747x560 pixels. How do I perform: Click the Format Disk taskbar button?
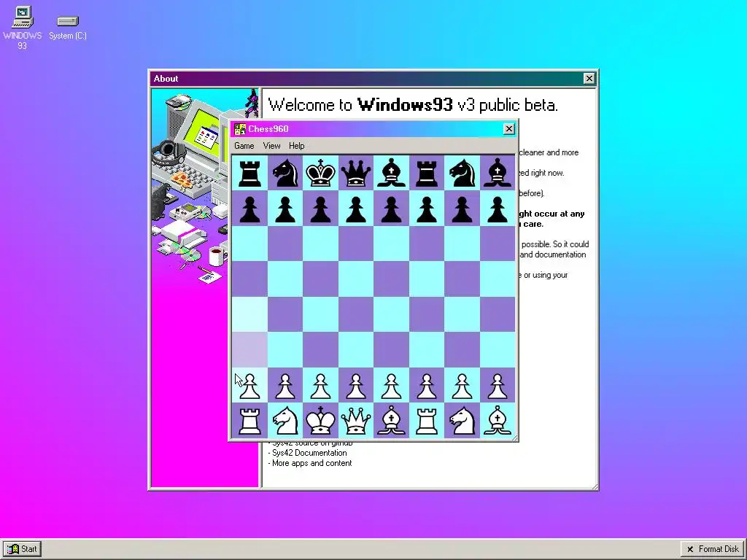[713, 549]
